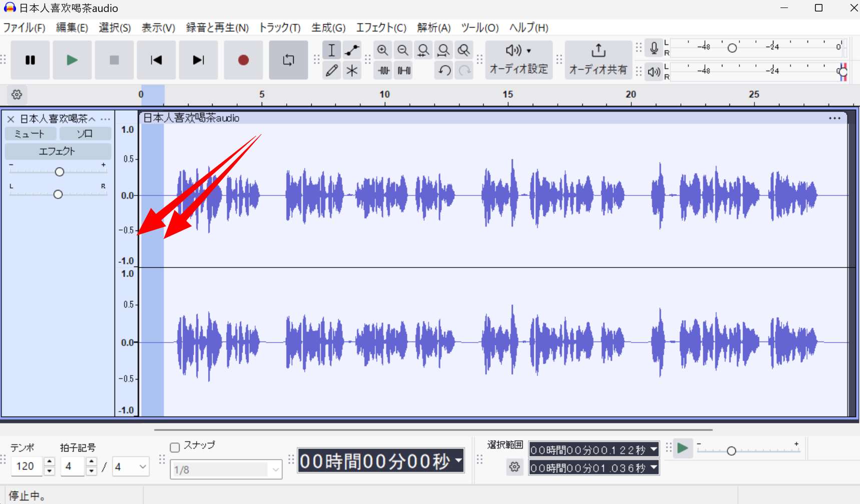Toggle the Loop button

tap(288, 60)
